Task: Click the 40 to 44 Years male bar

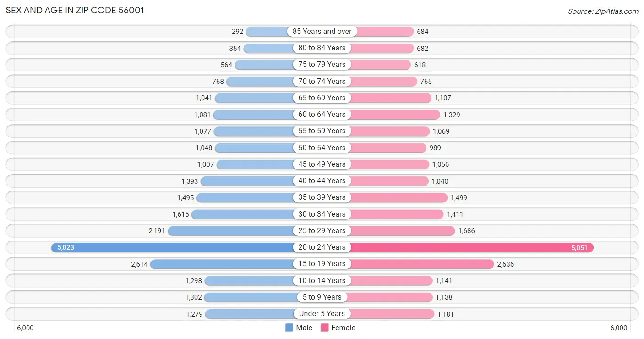Action: point(247,181)
